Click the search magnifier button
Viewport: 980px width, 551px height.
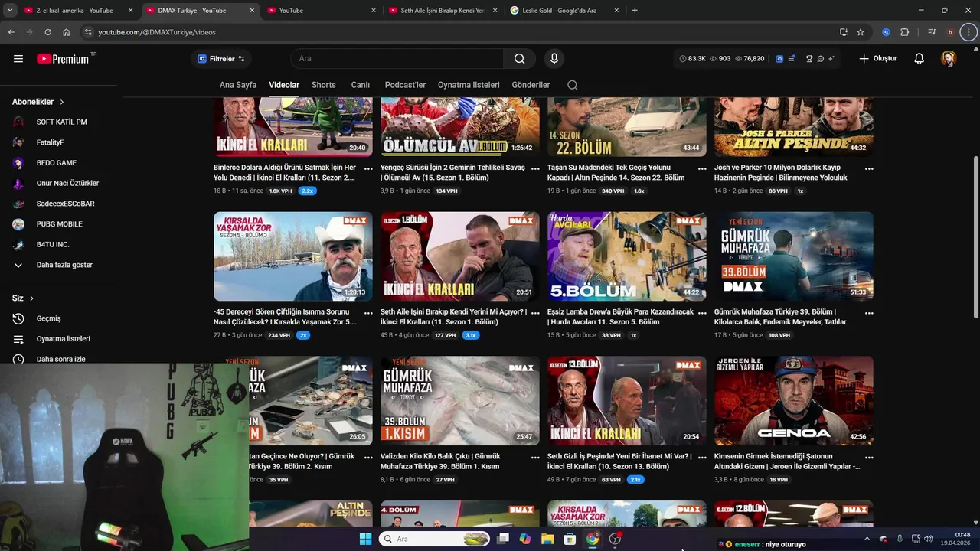520,59
